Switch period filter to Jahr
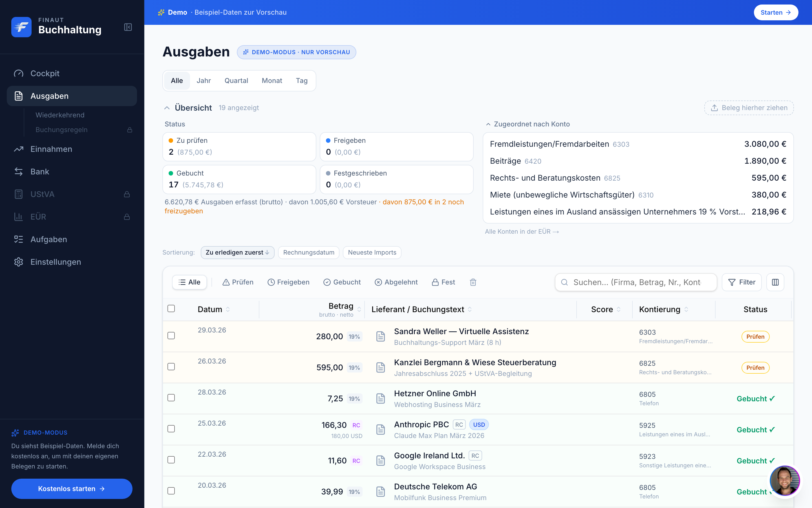 pos(204,81)
